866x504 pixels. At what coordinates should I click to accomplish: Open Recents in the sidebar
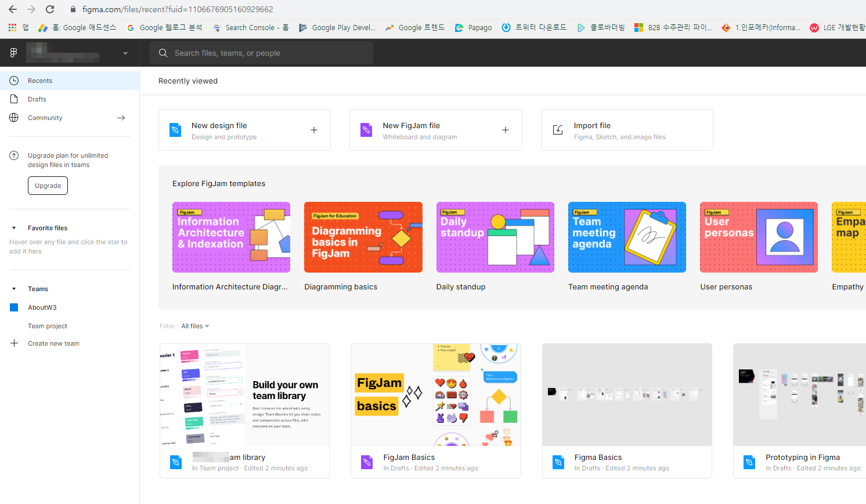[70, 81]
